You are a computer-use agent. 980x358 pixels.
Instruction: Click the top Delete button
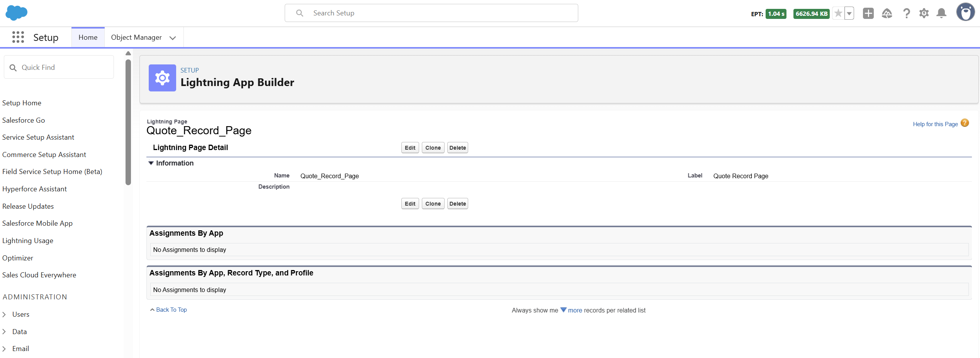458,148
